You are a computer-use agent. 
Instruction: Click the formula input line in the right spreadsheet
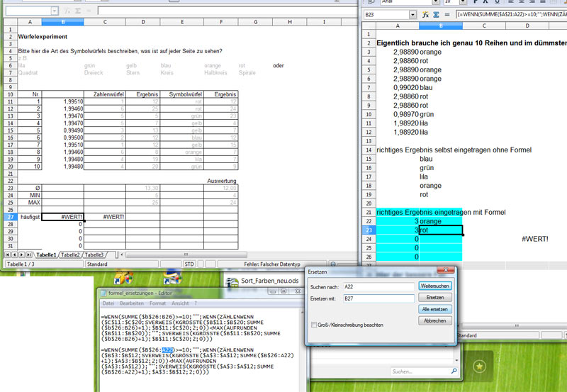pyautogui.click(x=511, y=14)
